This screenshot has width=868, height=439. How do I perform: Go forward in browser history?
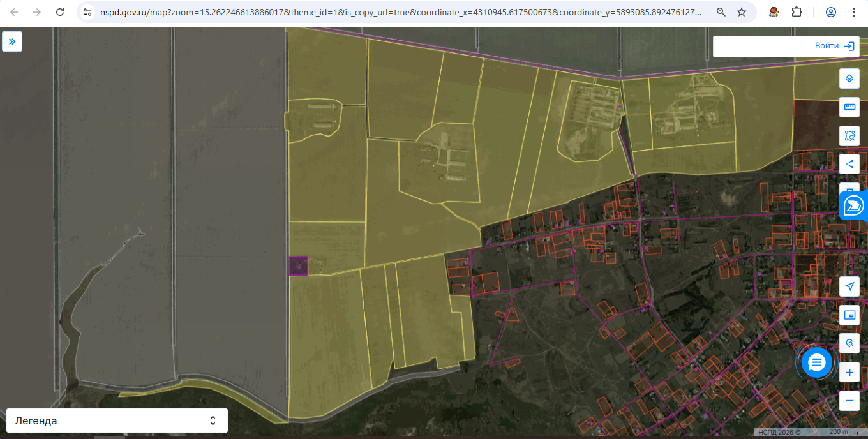(x=37, y=12)
